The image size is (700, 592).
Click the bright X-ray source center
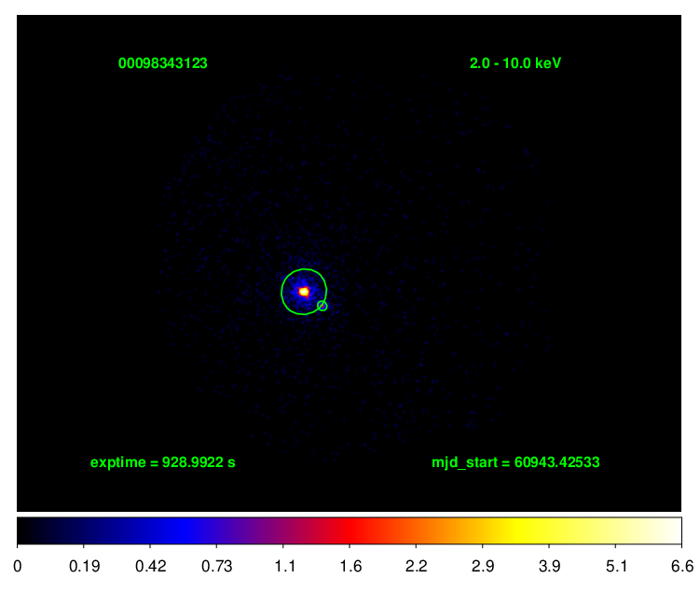click(x=303, y=291)
